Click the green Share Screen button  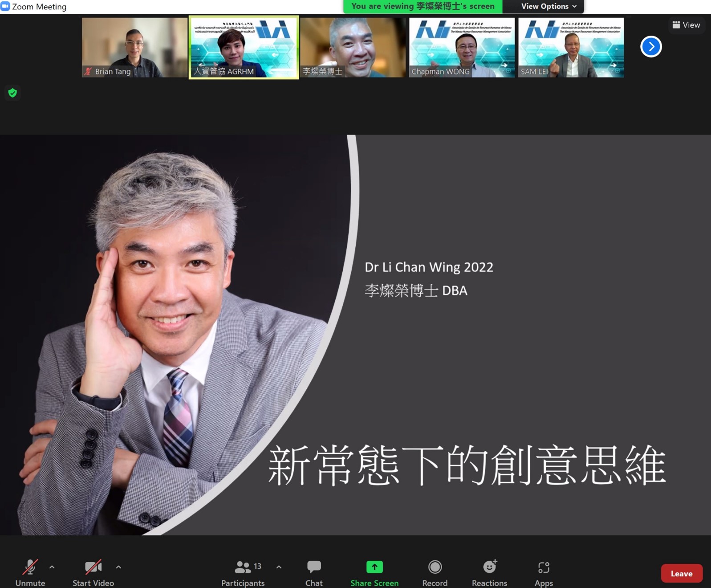pyautogui.click(x=374, y=573)
